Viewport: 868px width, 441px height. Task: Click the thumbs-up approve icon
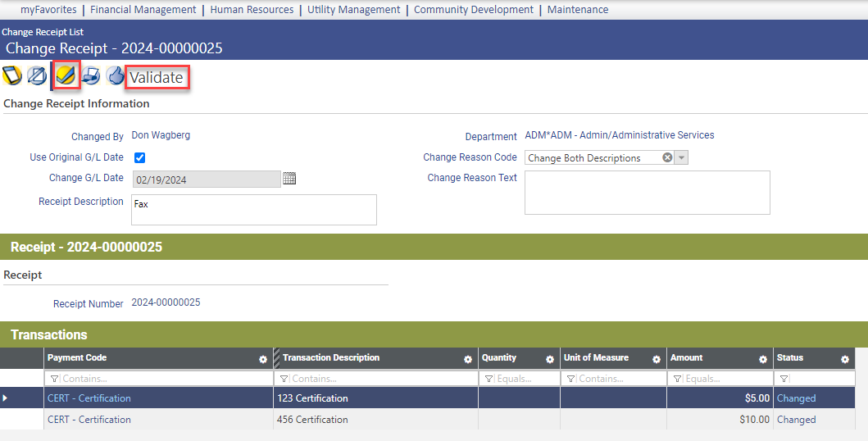pos(115,75)
